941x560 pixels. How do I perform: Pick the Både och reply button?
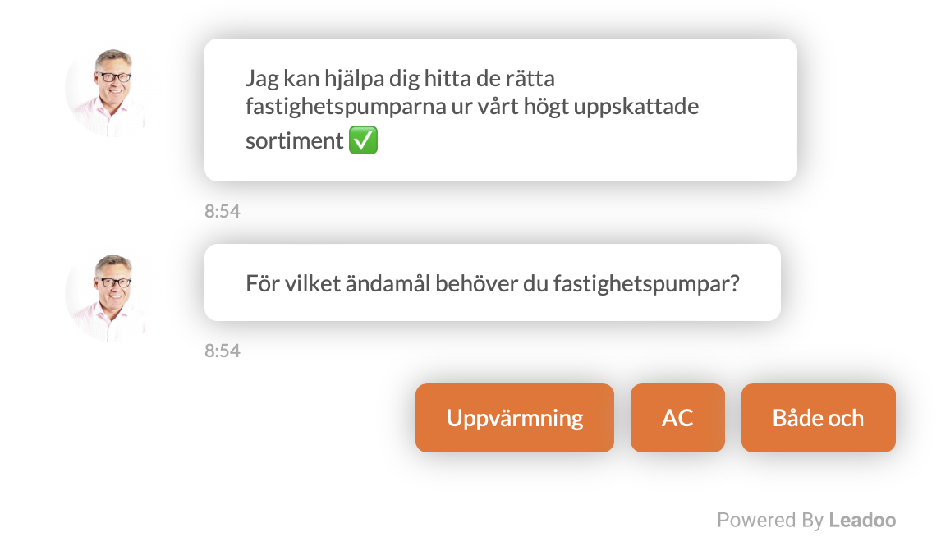tap(819, 418)
